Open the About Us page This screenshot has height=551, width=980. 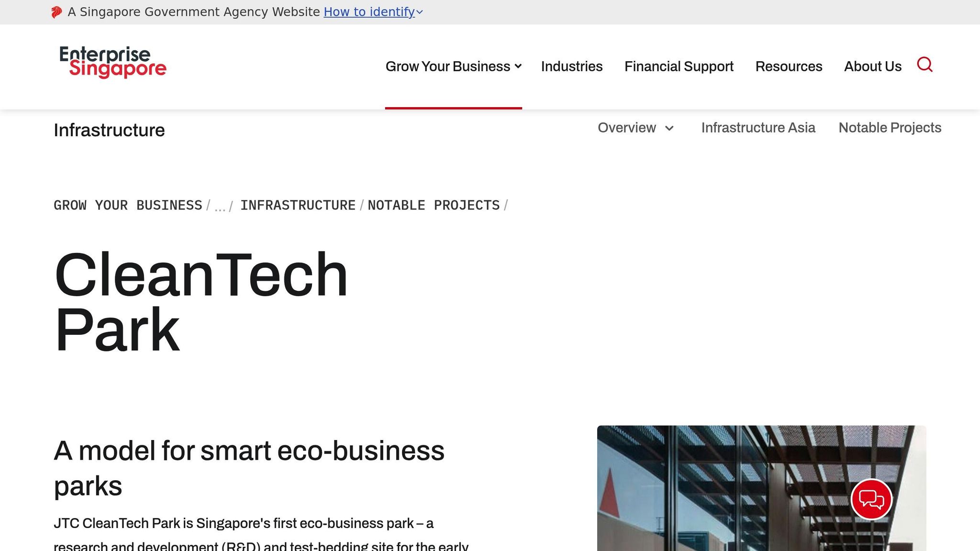[872, 66]
